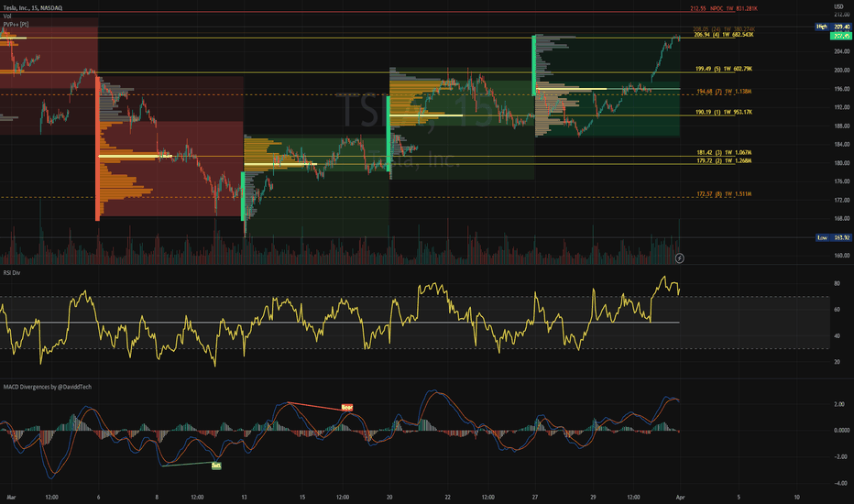Select the 212.55 NPOC level label
Viewport: 854px width, 504px height.
point(724,9)
